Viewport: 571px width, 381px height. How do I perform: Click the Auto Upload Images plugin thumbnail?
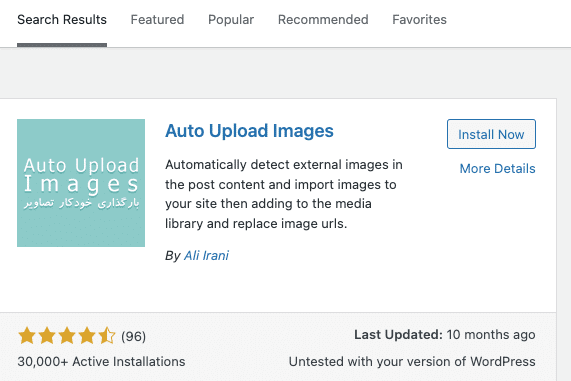[81, 183]
